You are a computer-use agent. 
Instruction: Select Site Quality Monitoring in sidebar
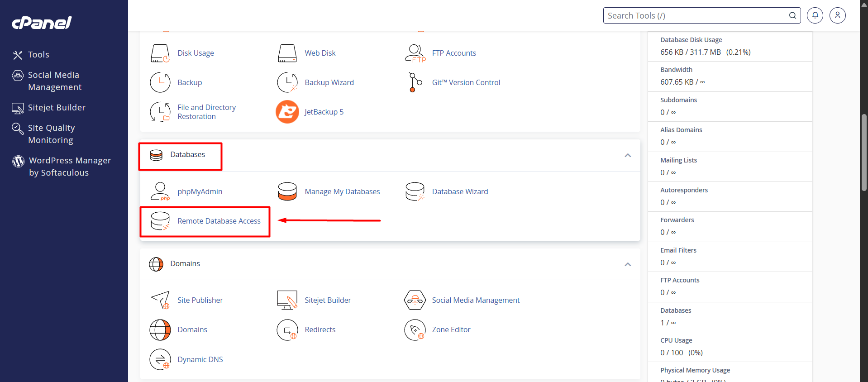(x=51, y=134)
